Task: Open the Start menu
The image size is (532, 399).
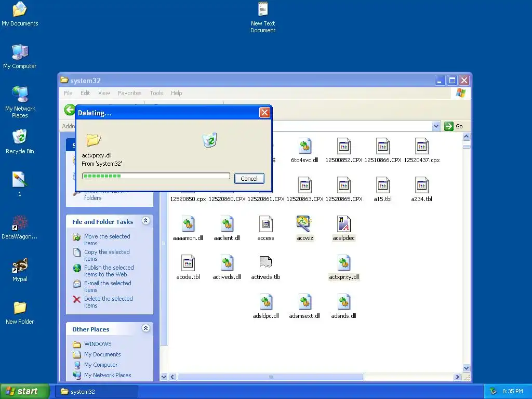Action: pos(25,391)
